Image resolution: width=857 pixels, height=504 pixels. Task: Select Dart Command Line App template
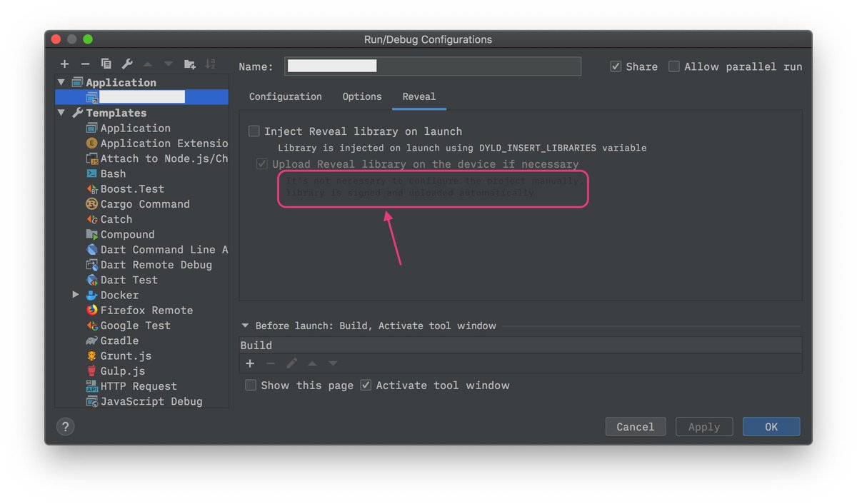click(x=164, y=249)
